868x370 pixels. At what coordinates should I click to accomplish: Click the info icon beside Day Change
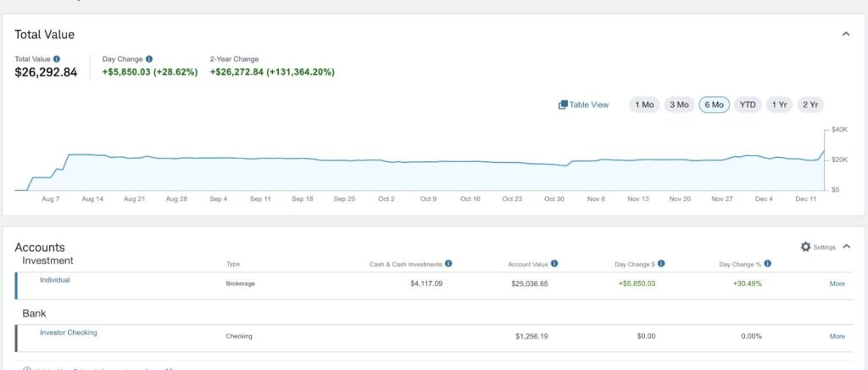149,59
